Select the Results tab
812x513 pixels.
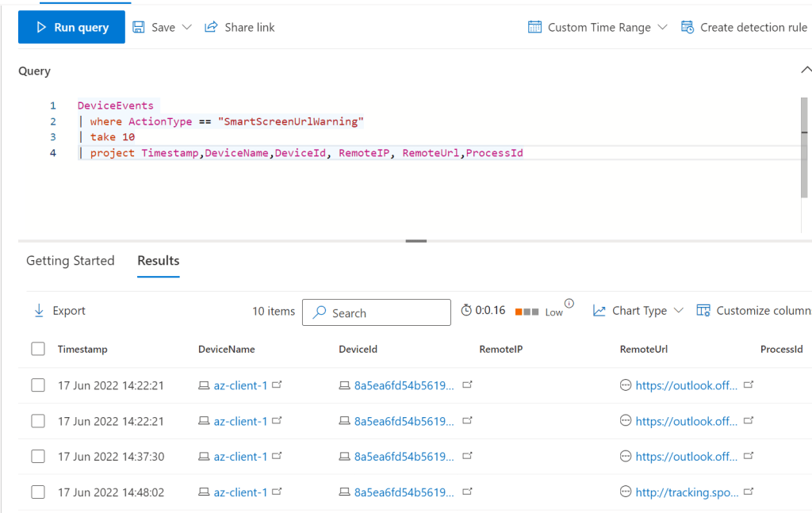tap(159, 261)
